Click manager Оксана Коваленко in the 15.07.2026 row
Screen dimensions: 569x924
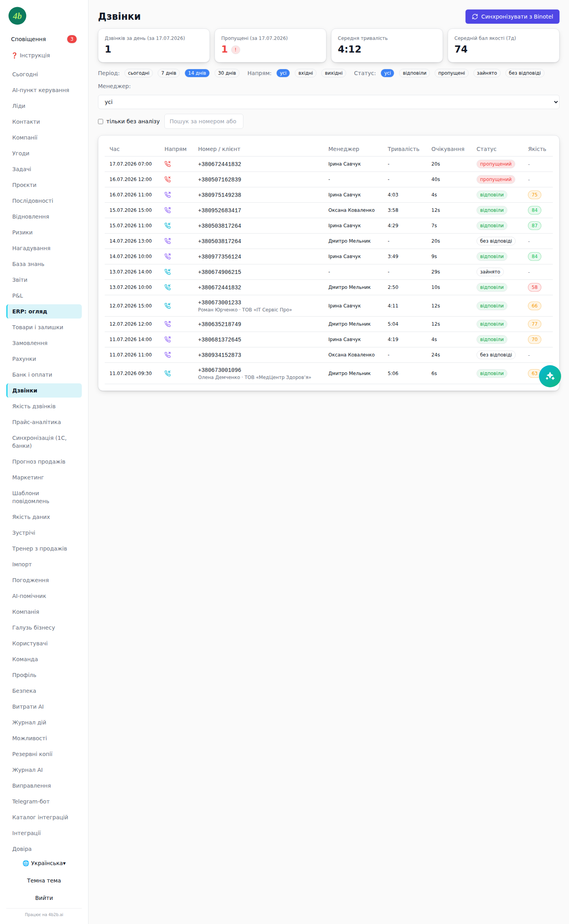(351, 210)
